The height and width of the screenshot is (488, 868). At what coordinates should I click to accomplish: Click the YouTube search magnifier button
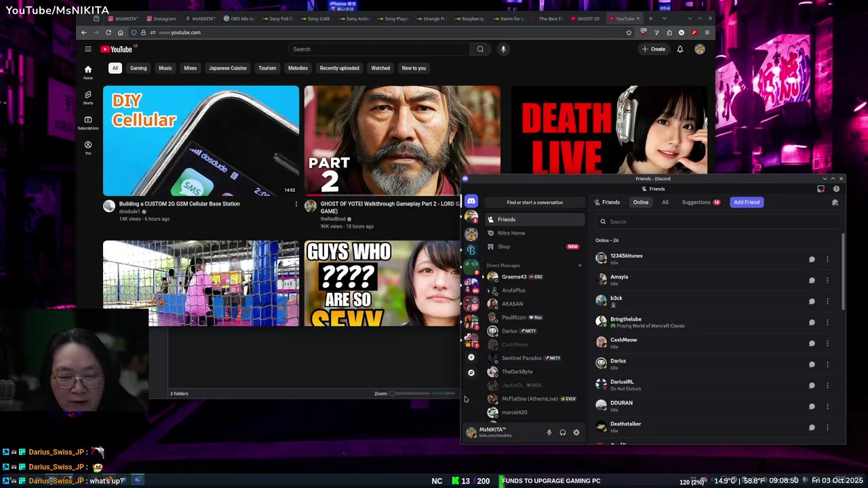480,49
